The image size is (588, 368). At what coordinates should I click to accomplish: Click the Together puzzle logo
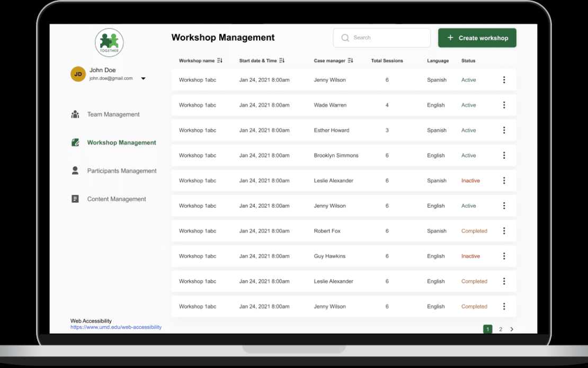click(x=109, y=43)
